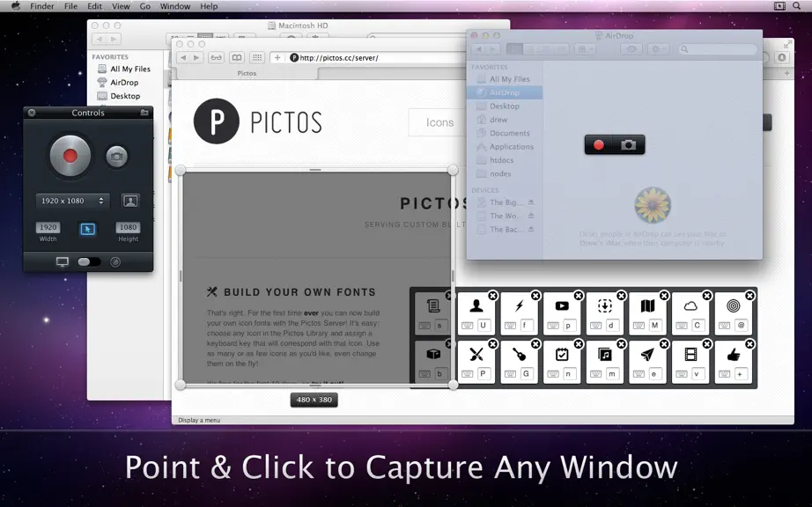Viewport: 812px width, 507px height.
Task: Click the Spotlight search icon in menu bar
Action: click(x=796, y=6)
